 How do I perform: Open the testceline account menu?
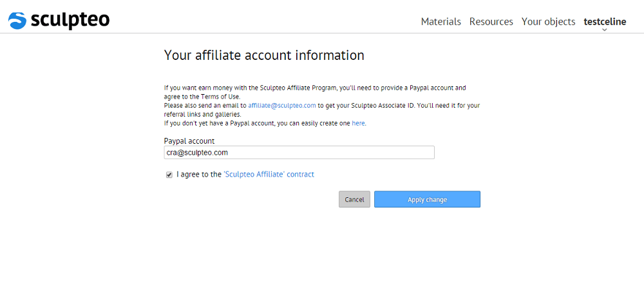click(x=605, y=22)
